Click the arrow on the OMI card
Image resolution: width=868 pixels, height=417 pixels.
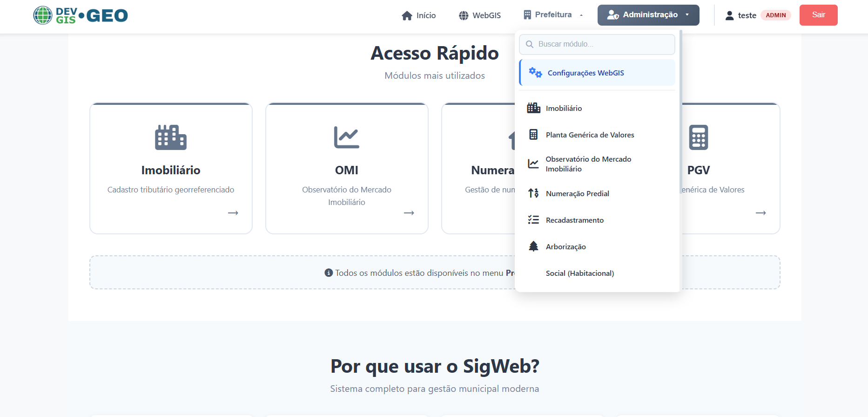click(409, 213)
